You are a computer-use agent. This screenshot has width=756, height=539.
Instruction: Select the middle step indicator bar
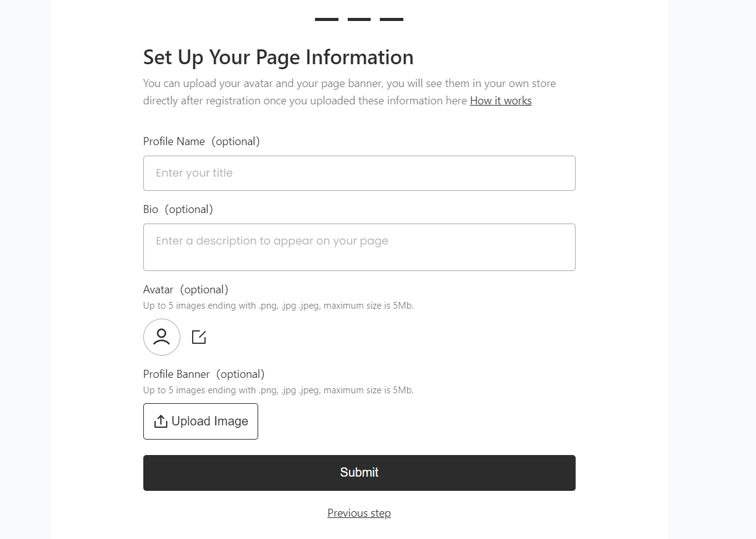[x=359, y=20]
